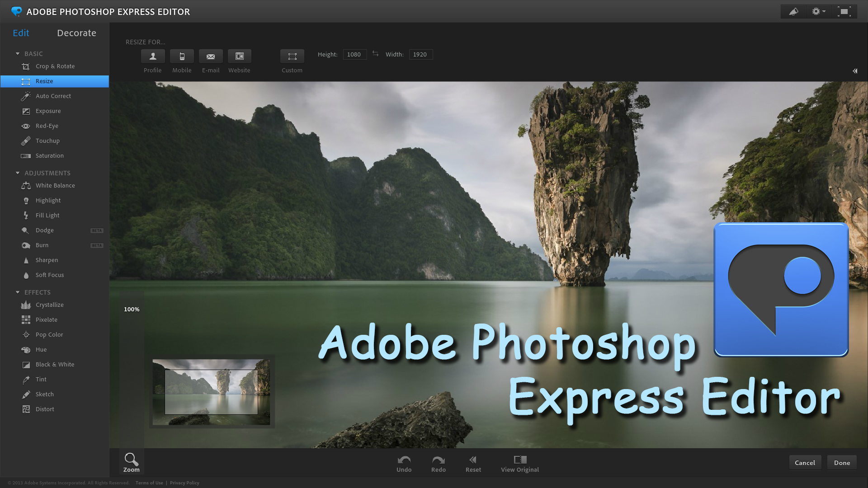Switch to the Decorate tab
The width and height of the screenshot is (868, 488).
[76, 33]
